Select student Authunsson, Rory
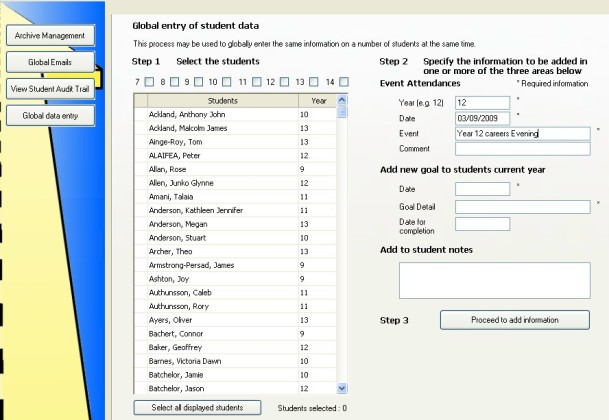 click(235, 307)
